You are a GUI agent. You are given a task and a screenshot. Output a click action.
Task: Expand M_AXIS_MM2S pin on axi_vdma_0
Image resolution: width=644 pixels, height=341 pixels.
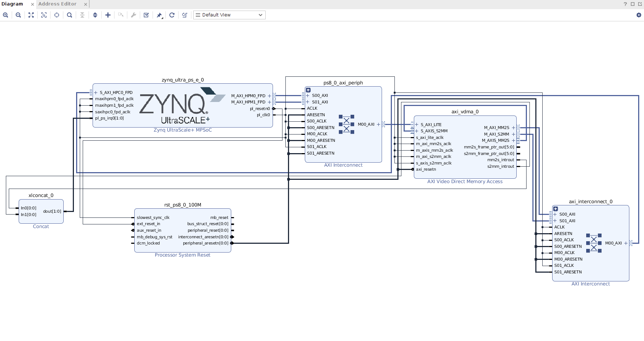(513, 140)
